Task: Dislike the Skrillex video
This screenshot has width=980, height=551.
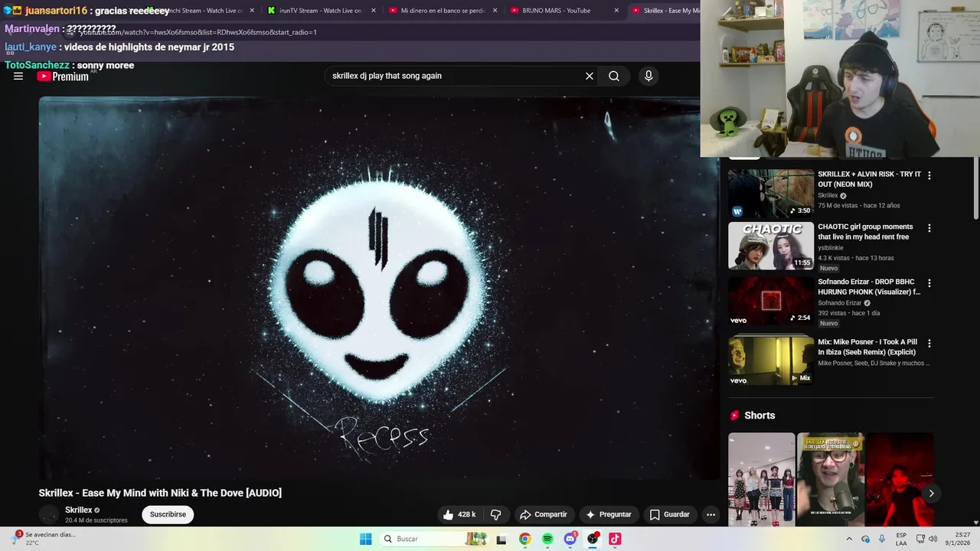Action: [x=495, y=514]
